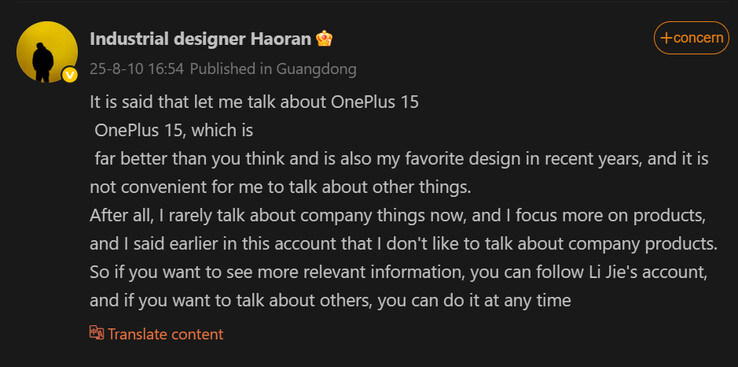Viewport: 738px width, 367px height.
Task: Click the line starting 'not convenient for me'
Action: pyautogui.click(x=281, y=187)
